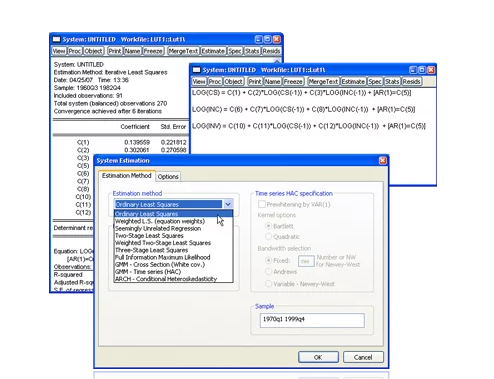Click the Sample field with 1970q1 1999q4
494x379 pixels.
pos(312,320)
